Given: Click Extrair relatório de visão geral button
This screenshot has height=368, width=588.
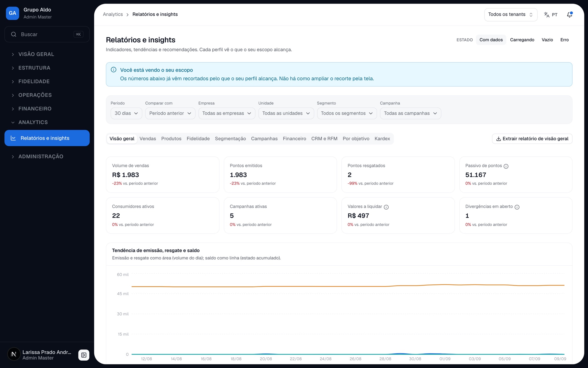Looking at the screenshot, I should pyautogui.click(x=532, y=139).
